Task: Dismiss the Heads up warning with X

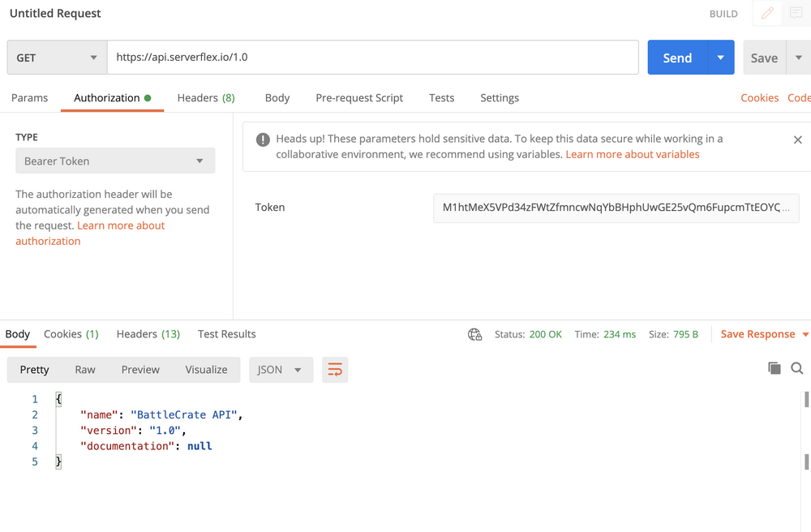Action: [x=797, y=139]
